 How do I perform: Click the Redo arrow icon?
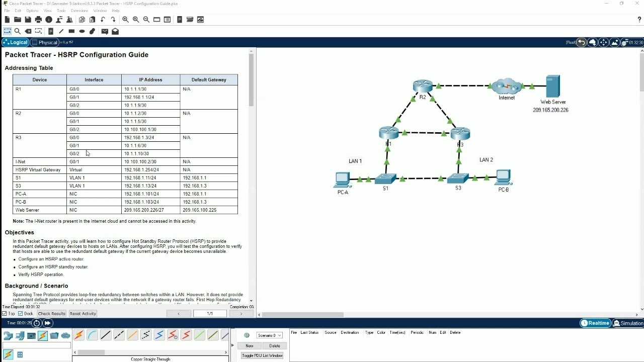(113, 20)
